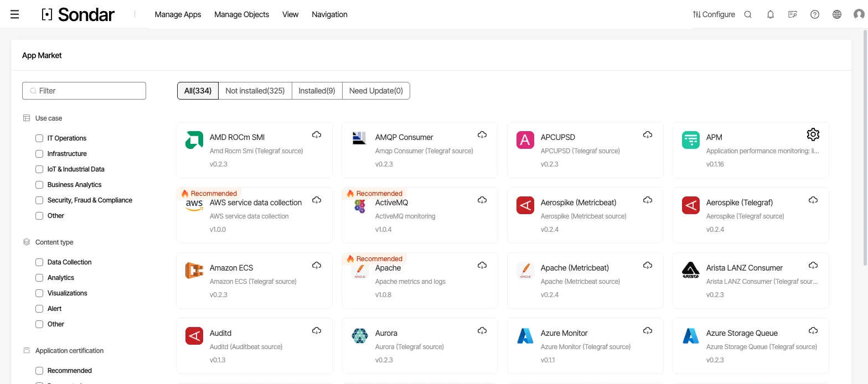Download Apache (Metricbeat) app

(x=648, y=266)
